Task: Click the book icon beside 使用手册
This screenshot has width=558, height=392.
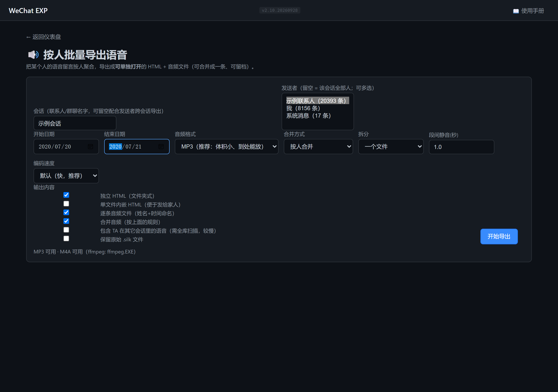Action: click(x=516, y=11)
